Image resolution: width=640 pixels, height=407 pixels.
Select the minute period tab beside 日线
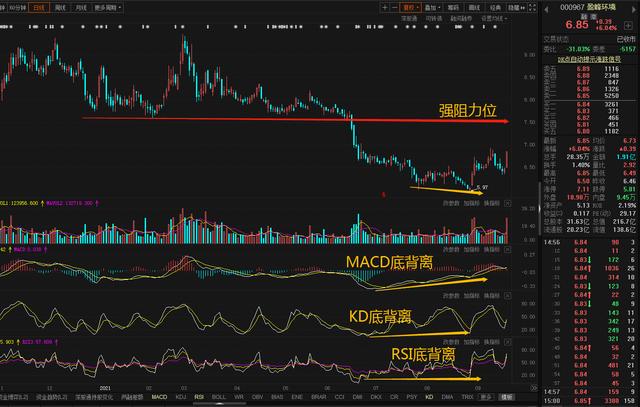18,7
